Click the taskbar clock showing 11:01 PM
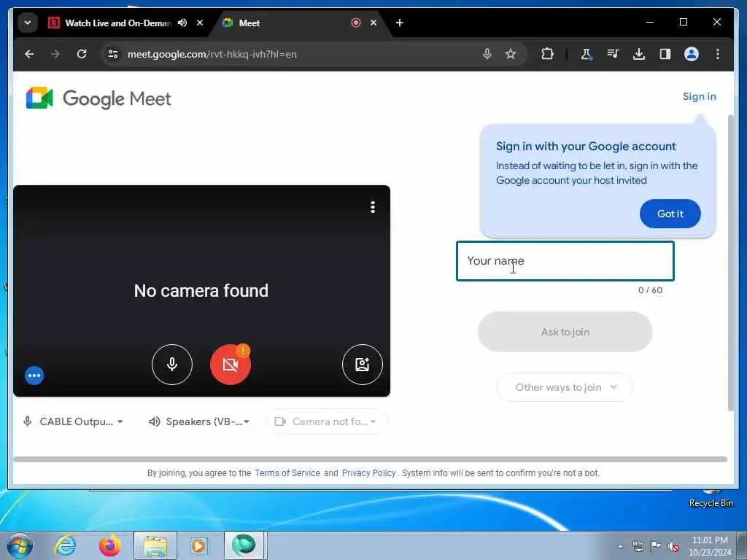The width and height of the screenshot is (747, 560). (710, 546)
